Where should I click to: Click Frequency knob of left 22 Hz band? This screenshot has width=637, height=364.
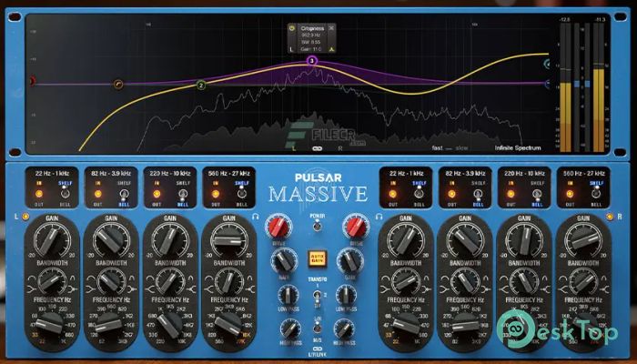coord(50,325)
